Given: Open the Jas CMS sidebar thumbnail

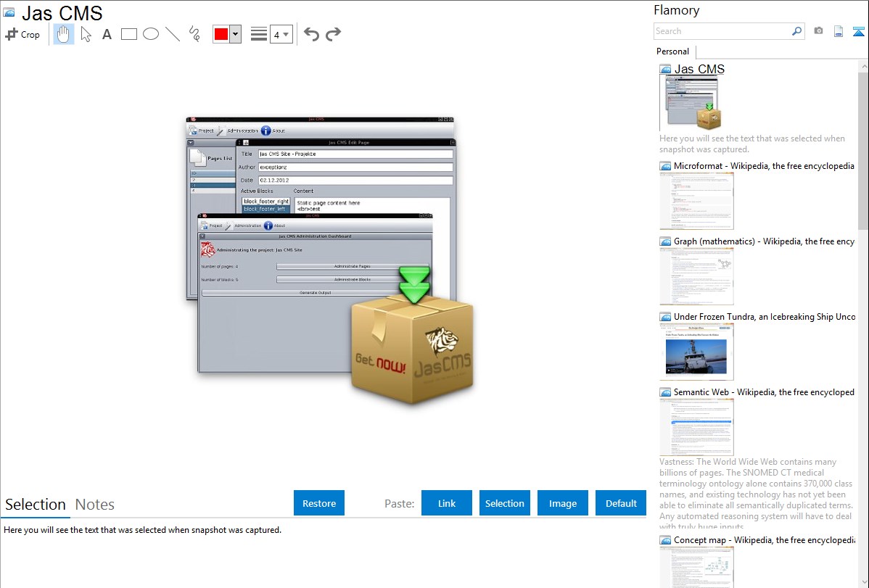Looking at the screenshot, I should tap(691, 103).
